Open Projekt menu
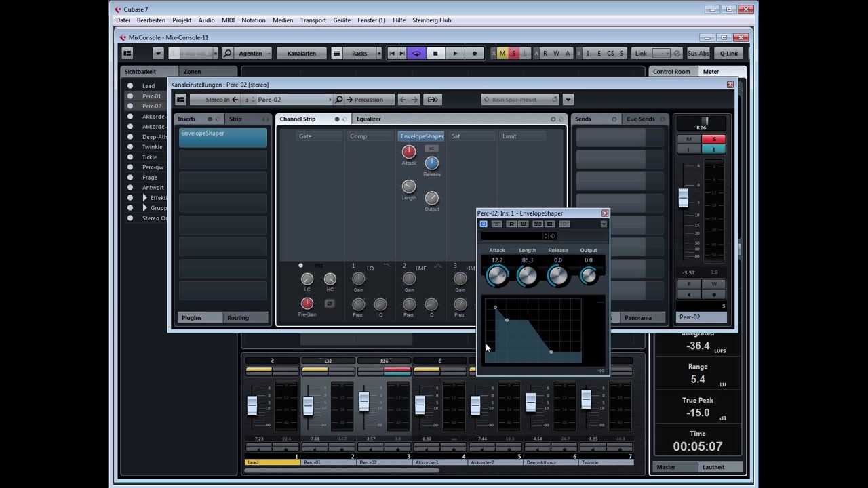This screenshot has width=868, height=488. click(x=182, y=20)
